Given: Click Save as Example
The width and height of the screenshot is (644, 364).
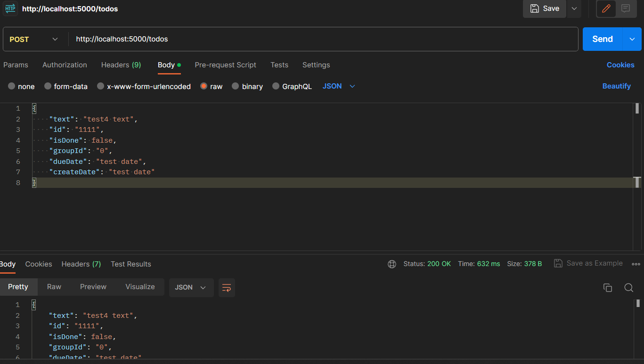Looking at the screenshot, I should [588, 263].
